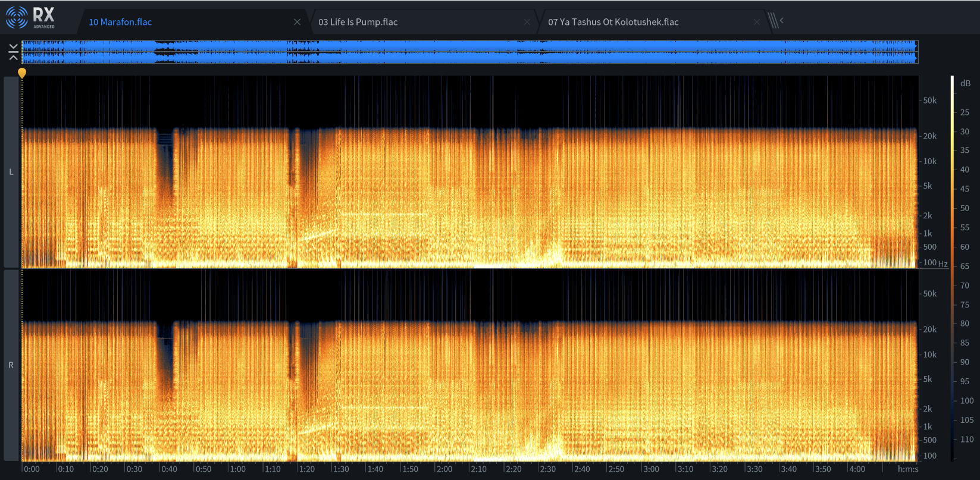The height and width of the screenshot is (480, 980).
Task: Select the 10 Marafon.flac tab
Action: coord(120,22)
